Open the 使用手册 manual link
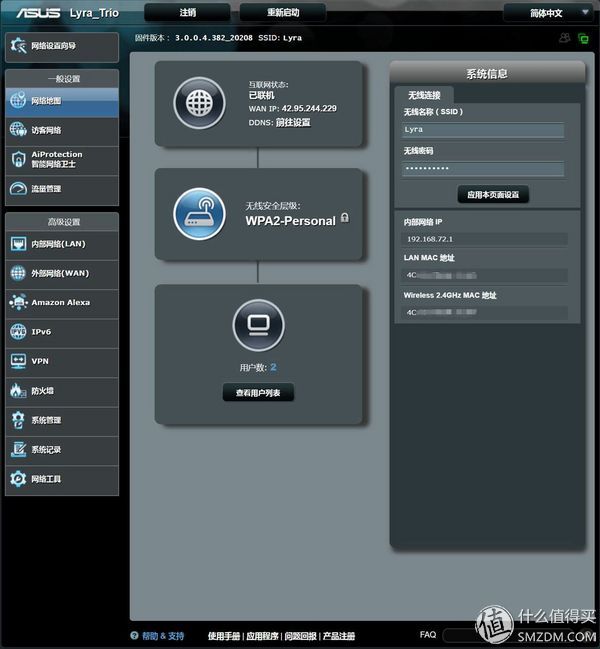This screenshot has width=600, height=649. (x=224, y=636)
